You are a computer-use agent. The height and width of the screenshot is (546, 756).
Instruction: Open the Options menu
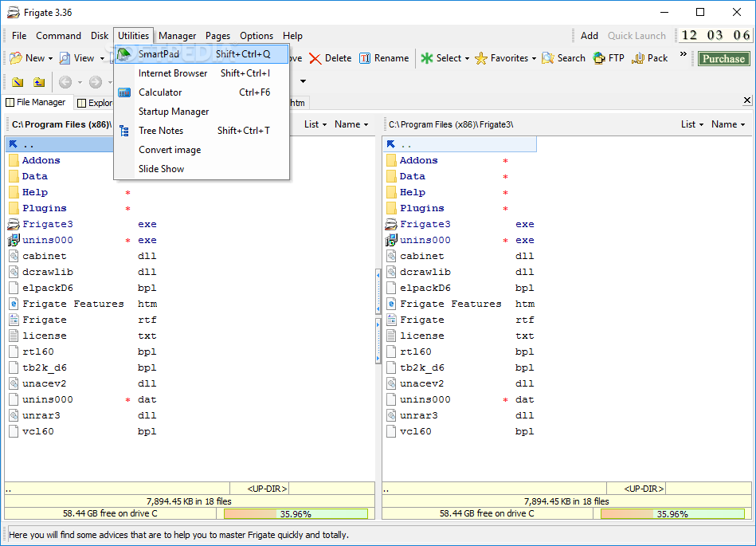[x=256, y=36]
